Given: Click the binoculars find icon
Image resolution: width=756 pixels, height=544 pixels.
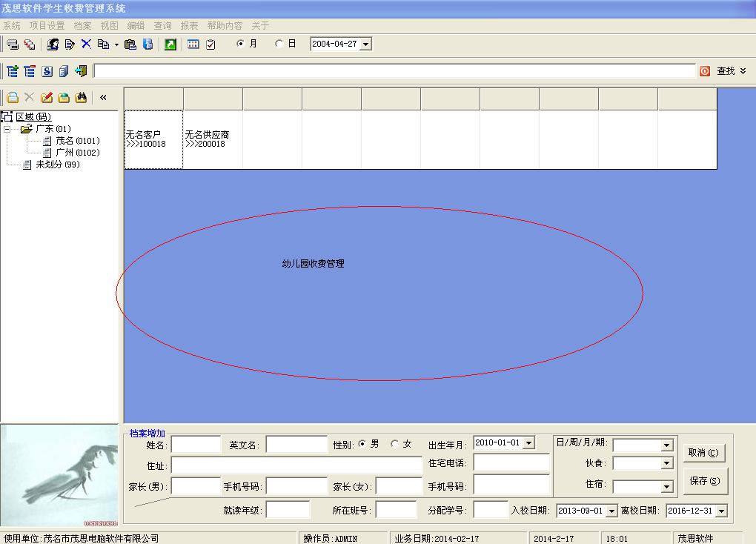Looking at the screenshot, I should pyautogui.click(x=81, y=97).
